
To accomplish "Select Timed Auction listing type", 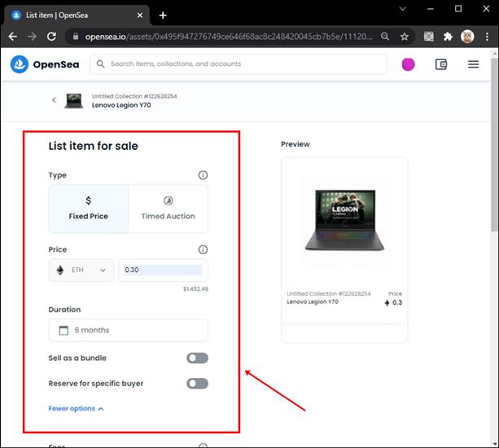I will click(x=168, y=209).
